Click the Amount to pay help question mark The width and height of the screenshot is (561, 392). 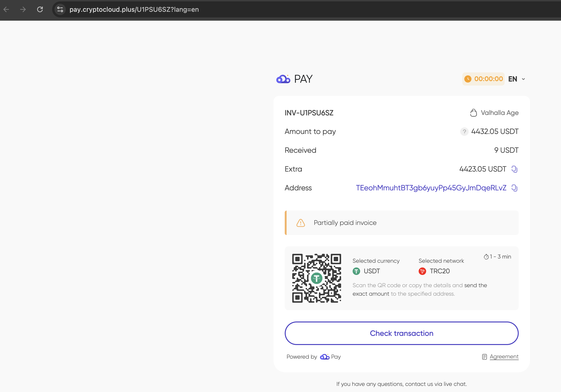464,132
